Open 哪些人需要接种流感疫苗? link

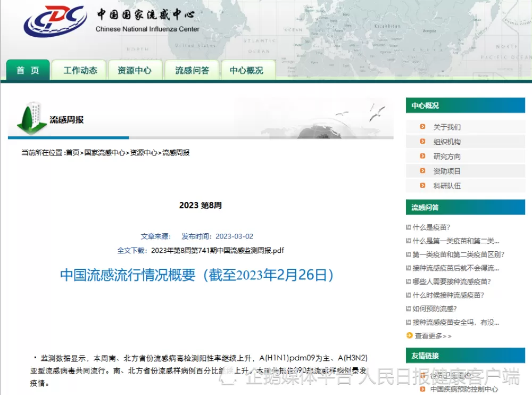(452, 282)
